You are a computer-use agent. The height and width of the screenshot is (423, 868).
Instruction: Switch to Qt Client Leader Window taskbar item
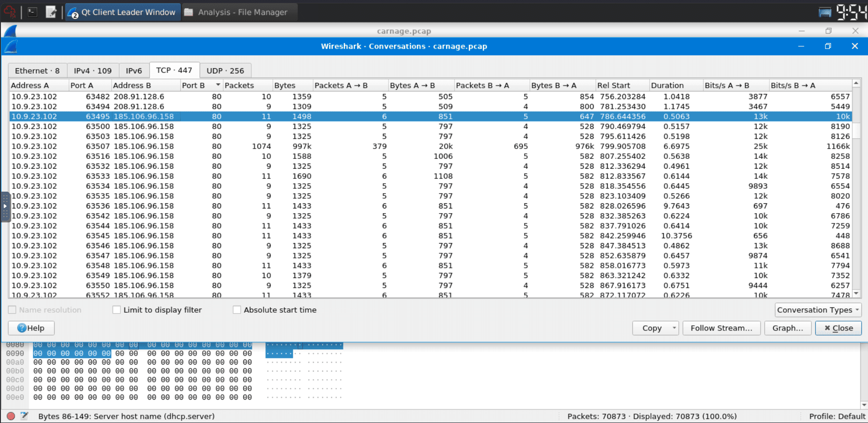[x=122, y=12]
